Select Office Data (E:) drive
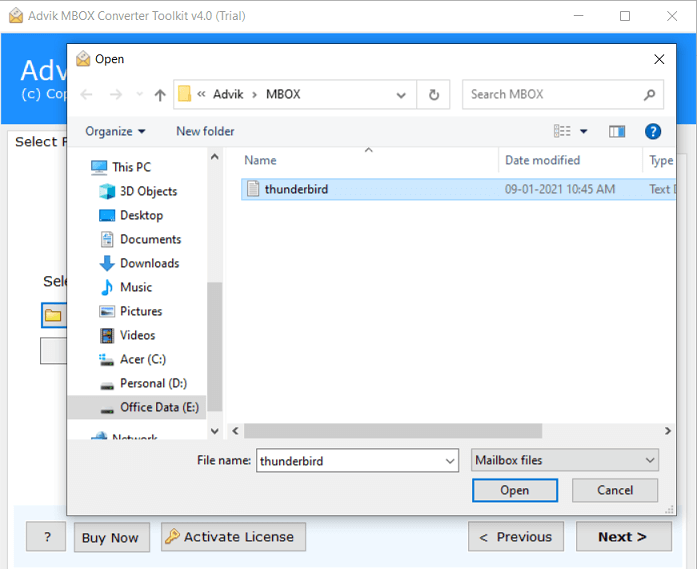 (x=137, y=407)
